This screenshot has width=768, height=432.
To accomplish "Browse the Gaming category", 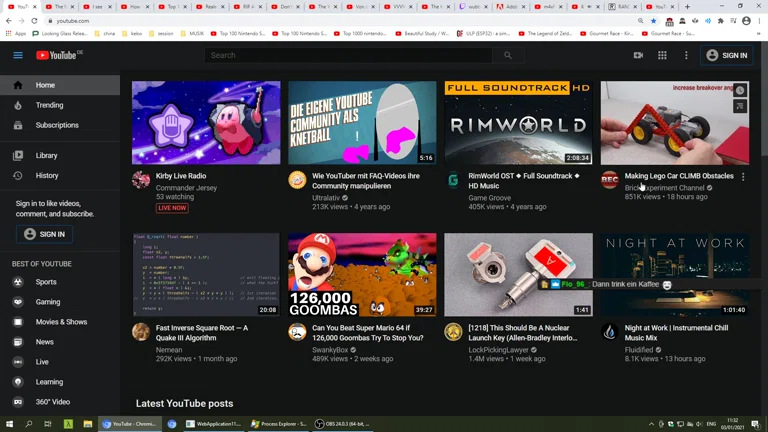I will [48, 301].
